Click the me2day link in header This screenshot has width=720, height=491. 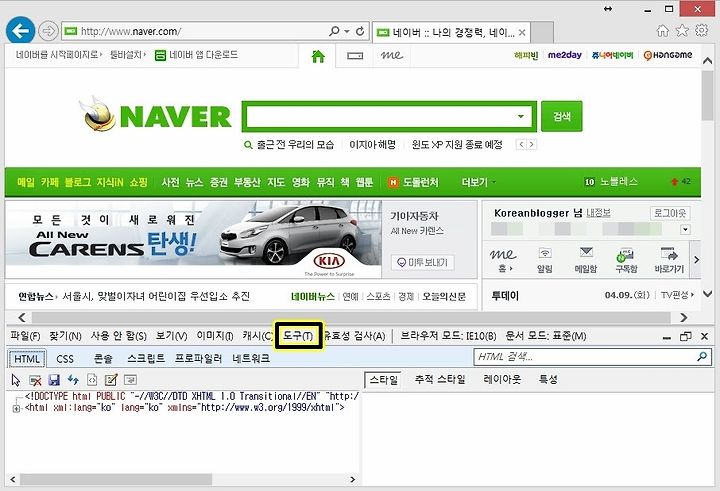pos(564,55)
